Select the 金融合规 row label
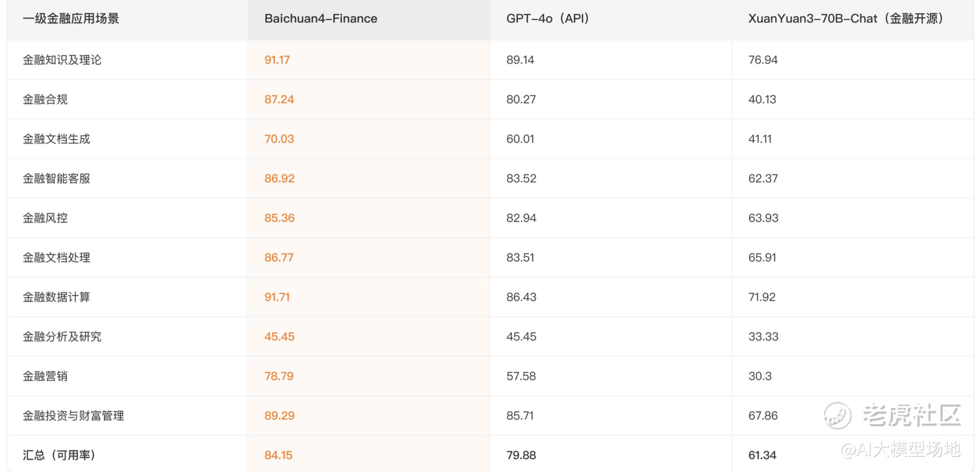The image size is (980, 472). [x=45, y=99]
